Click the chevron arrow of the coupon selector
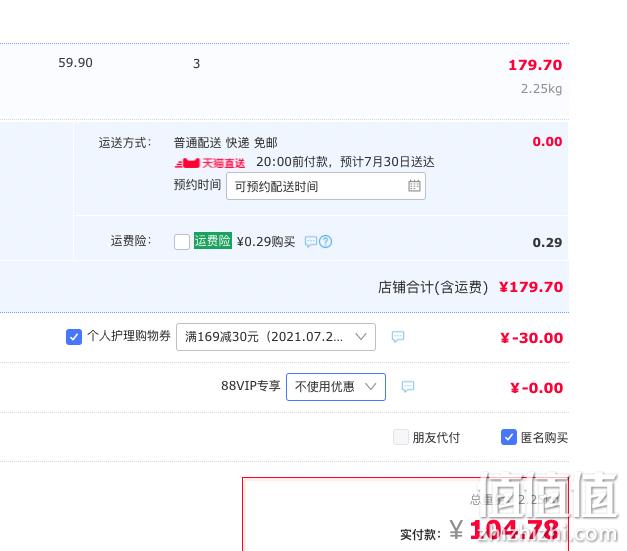 click(361, 337)
